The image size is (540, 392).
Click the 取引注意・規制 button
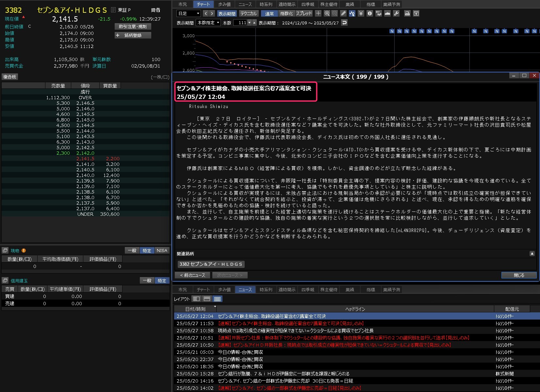133,26
